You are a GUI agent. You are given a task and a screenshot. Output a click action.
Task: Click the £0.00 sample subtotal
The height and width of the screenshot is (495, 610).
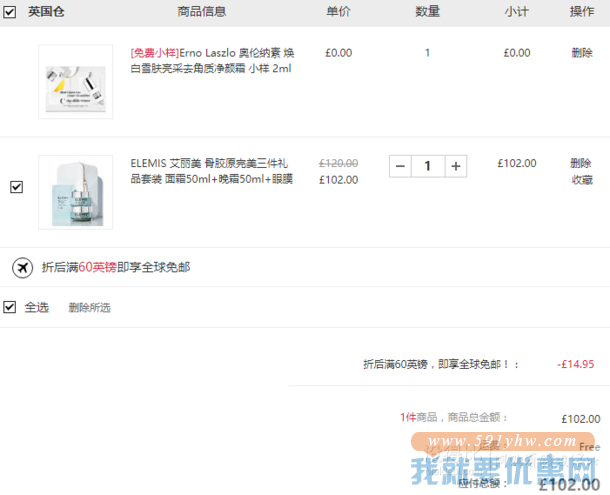point(517,53)
